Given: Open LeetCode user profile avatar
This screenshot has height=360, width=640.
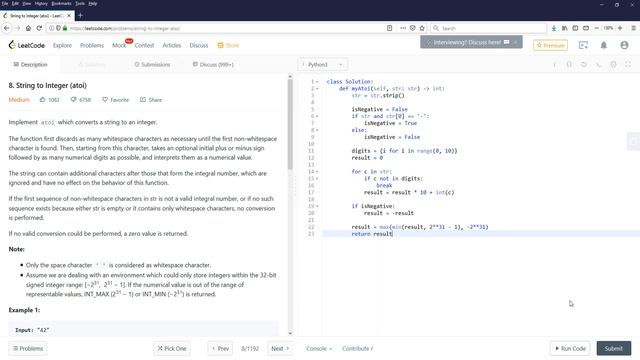Looking at the screenshot, I should tap(624, 45).
